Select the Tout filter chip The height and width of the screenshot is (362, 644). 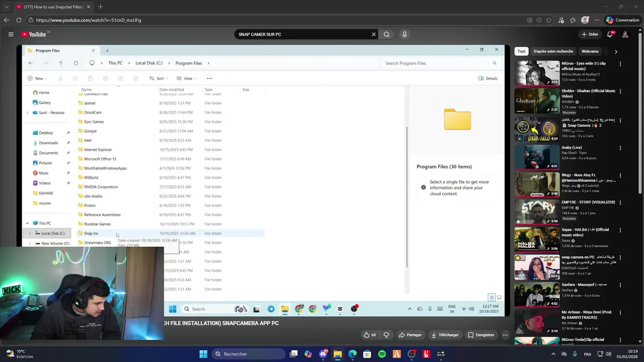[522, 51]
